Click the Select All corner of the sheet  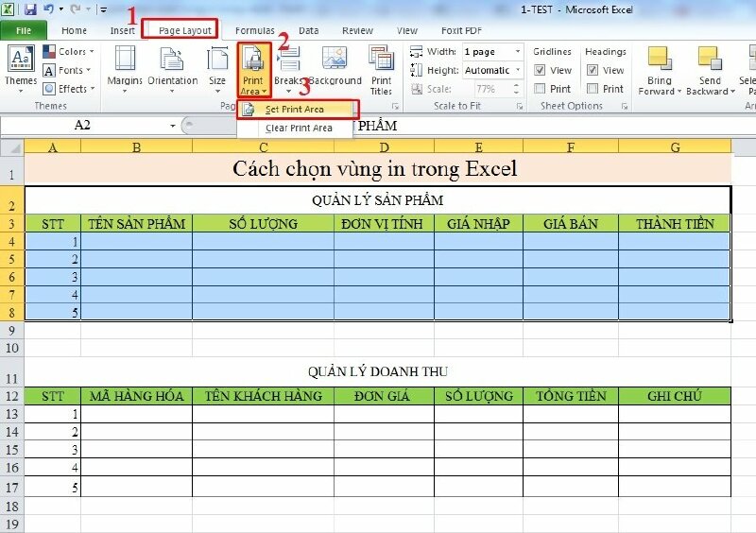tap(12, 146)
